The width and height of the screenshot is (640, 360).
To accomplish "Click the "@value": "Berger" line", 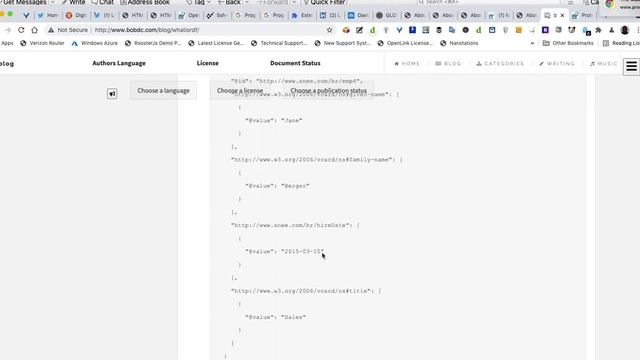I will (x=277, y=186).
